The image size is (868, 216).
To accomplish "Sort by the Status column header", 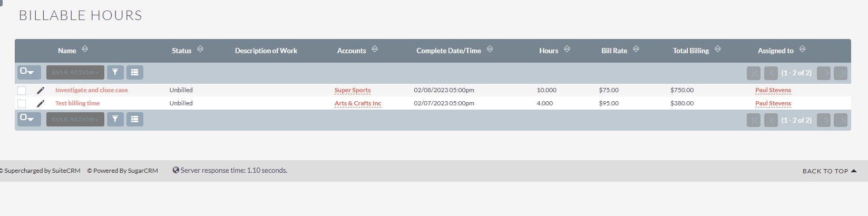I will [200, 50].
